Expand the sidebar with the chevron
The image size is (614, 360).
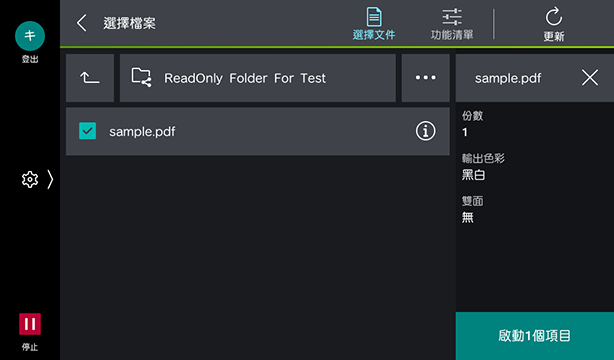coord(50,179)
